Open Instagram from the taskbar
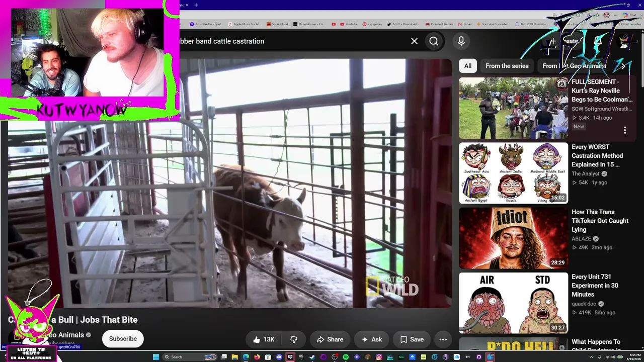 379,357
